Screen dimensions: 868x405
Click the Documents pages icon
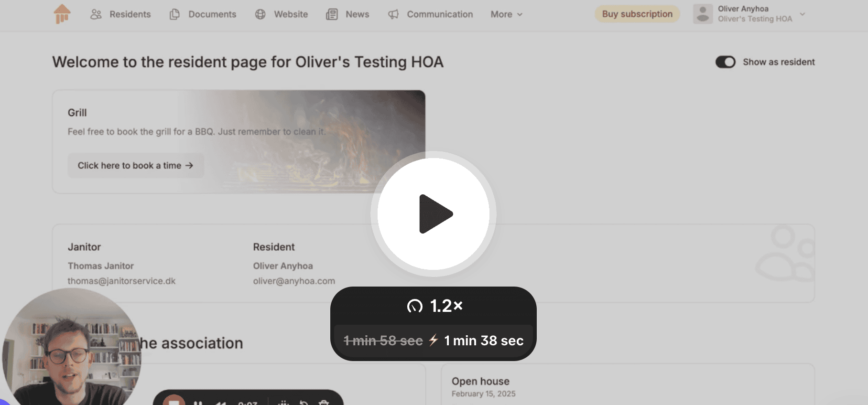click(x=174, y=14)
